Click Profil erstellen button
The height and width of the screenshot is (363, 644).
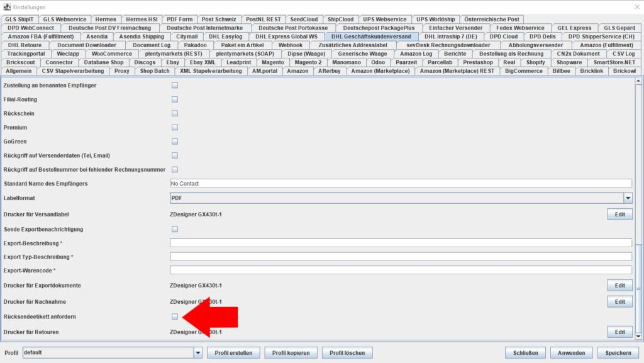233,353
